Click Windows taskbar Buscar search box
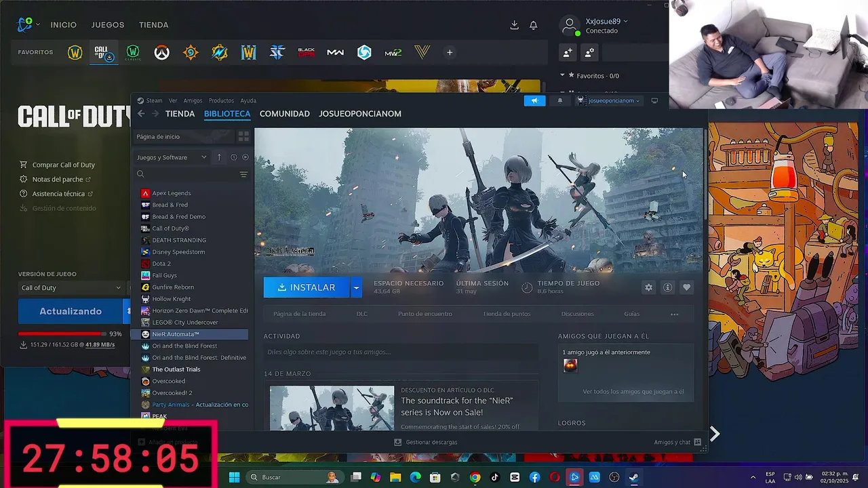 (294, 477)
